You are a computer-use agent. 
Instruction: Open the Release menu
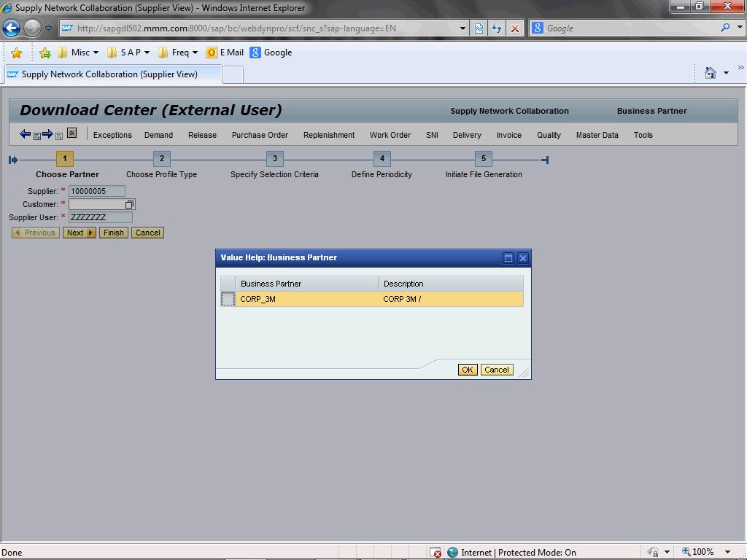tap(202, 135)
